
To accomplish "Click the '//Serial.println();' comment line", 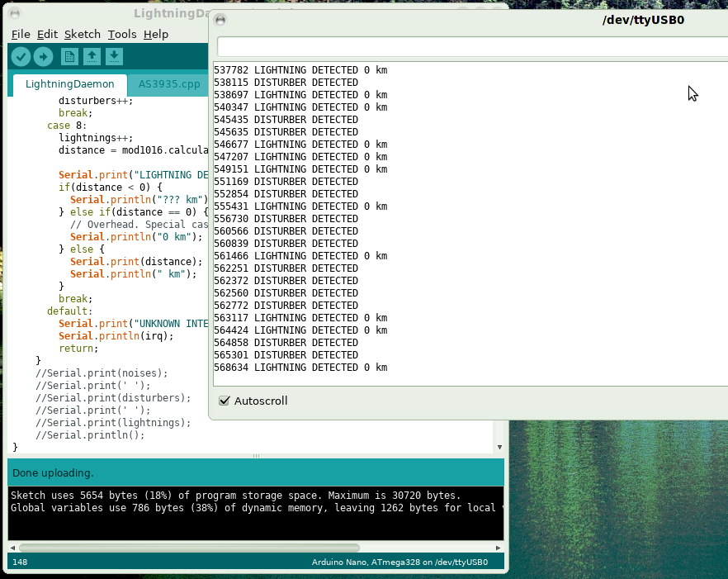I will [90, 435].
